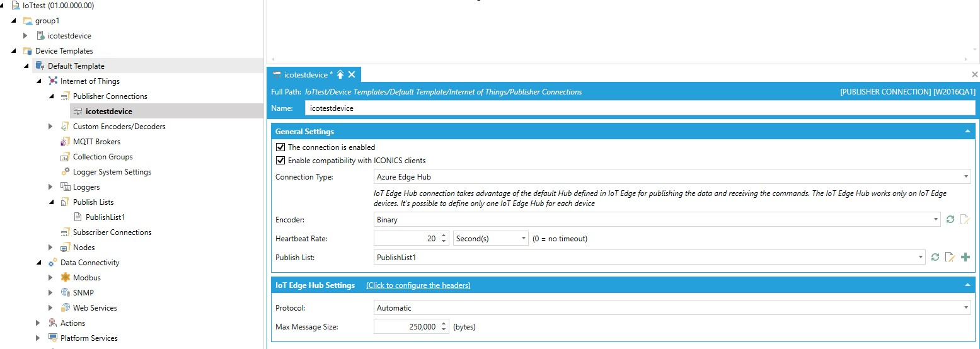The image size is (980, 349).
Task: Expand the Custom Encoders/Decoders tree node
Action: pos(51,127)
